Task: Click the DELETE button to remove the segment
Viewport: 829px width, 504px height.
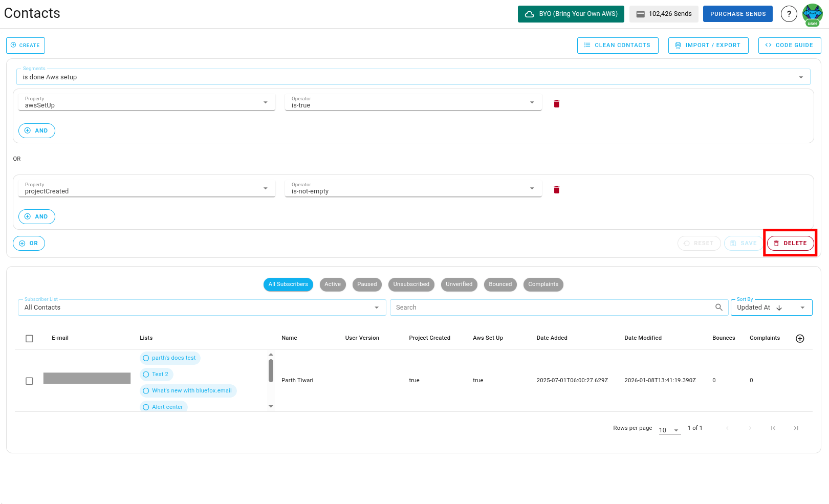Action: tap(790, 243)
